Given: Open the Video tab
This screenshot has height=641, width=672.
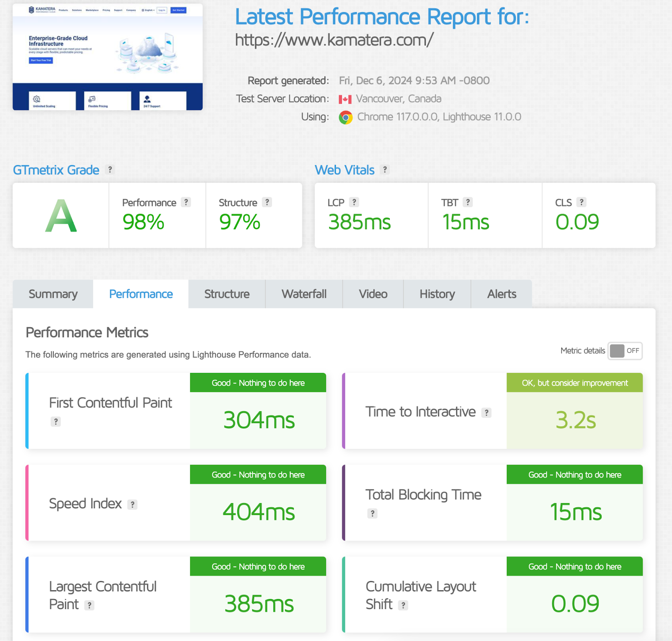Looking at the screenshot, I should 373,294.
